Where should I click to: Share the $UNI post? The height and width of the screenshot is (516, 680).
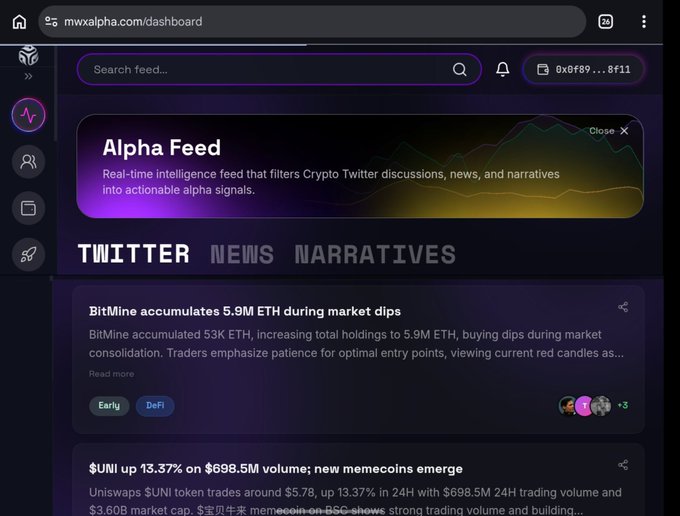pyautogui.click(x=623, y=465)
